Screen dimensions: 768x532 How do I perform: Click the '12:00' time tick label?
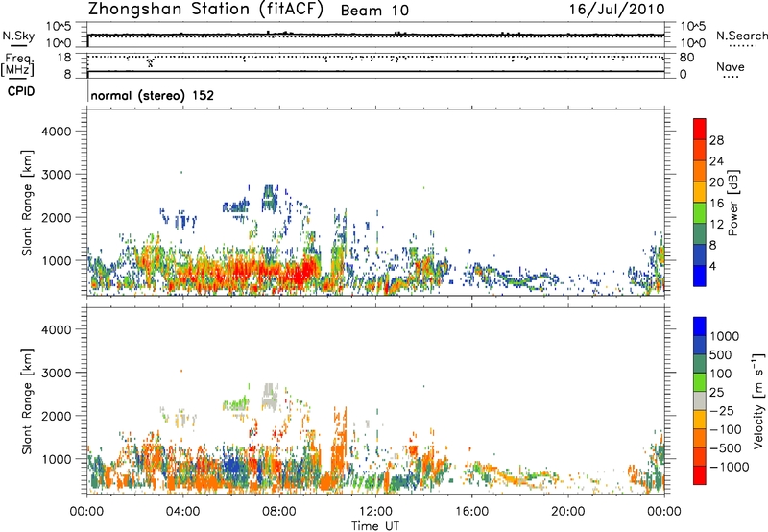375,512
